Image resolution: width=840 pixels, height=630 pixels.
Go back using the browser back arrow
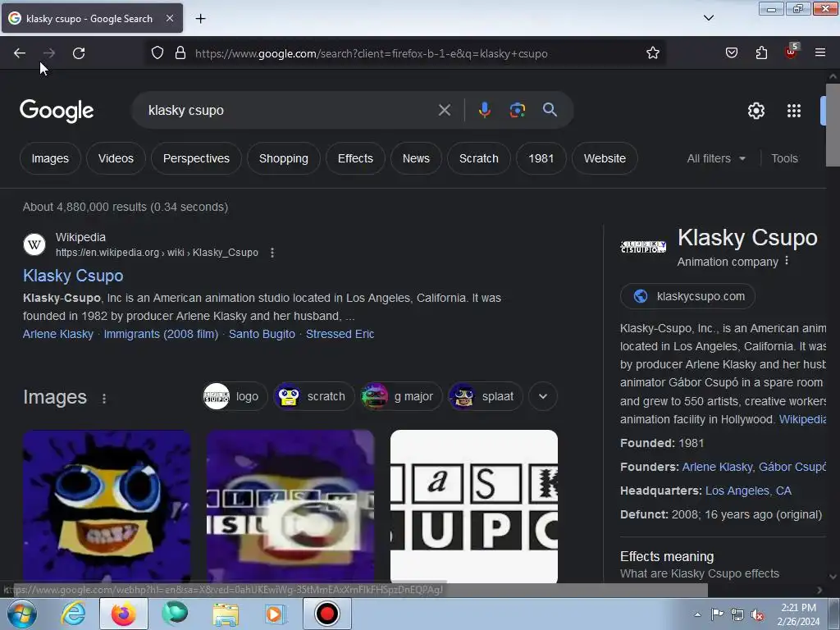20,53
